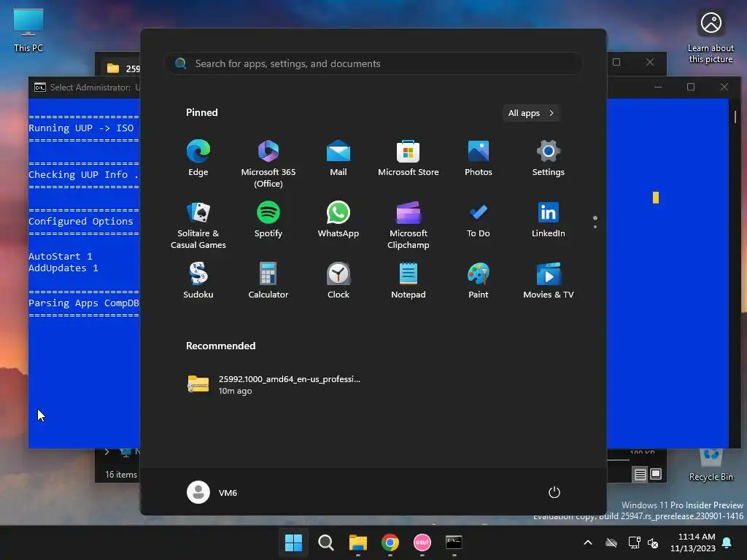Click Learn about this picture icon

[711, 37]
